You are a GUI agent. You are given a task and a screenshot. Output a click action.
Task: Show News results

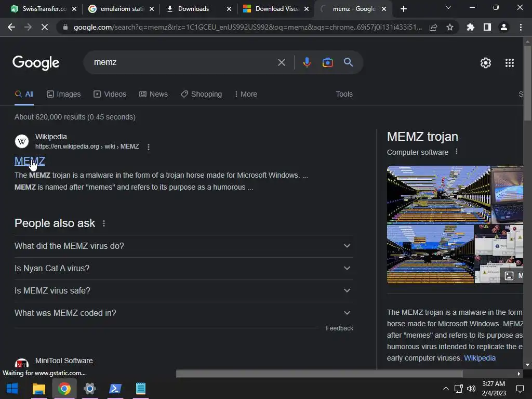point(153,95)
